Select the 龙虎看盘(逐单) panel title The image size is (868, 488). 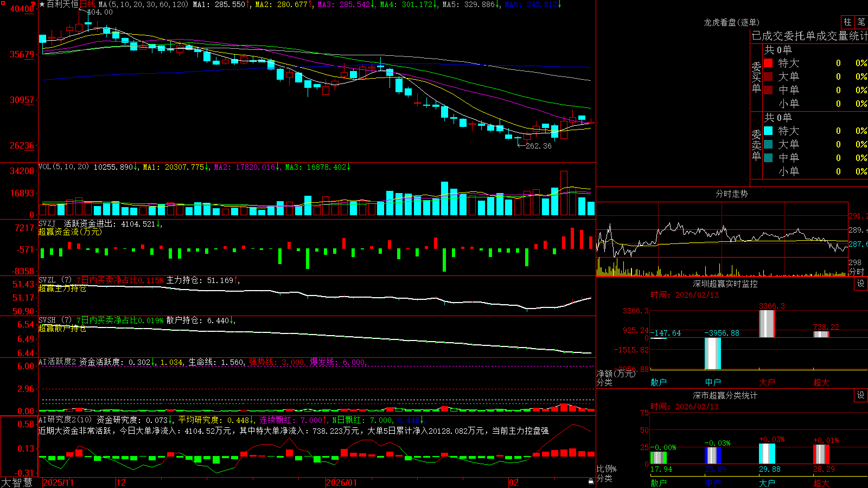point(731,22)
